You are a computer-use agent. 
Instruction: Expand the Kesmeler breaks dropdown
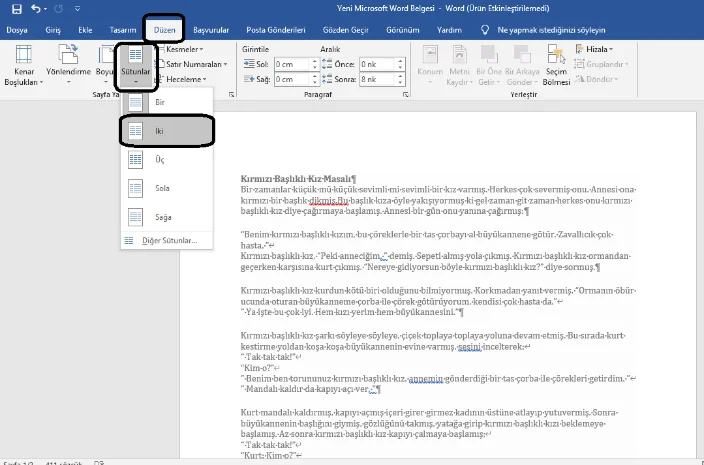tap(184, 49)
